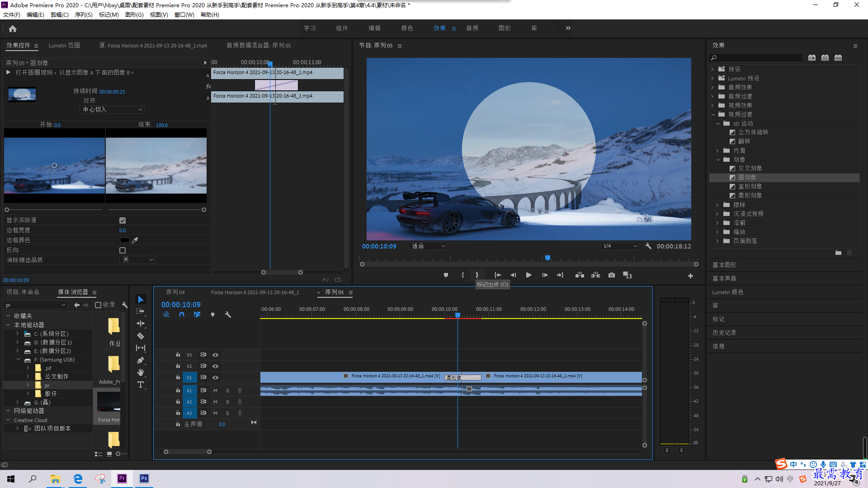868x488 pixels.
Task: Toggle snap in the timeline
Action: (182, 314)
